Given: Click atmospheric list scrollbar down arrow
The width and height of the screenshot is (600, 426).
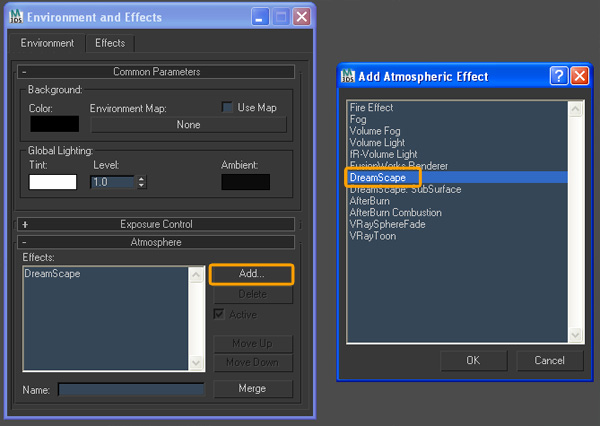Looking at the screenshot, I should tap(576, 335).
